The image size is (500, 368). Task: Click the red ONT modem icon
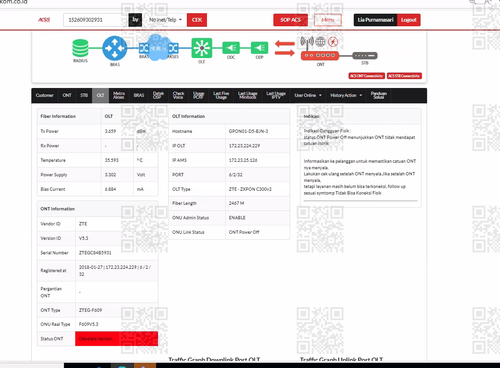[320, 55]
